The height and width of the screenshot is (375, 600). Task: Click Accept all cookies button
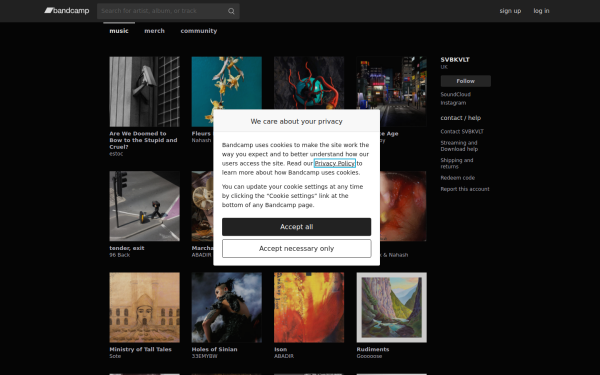tap(297, 227)
